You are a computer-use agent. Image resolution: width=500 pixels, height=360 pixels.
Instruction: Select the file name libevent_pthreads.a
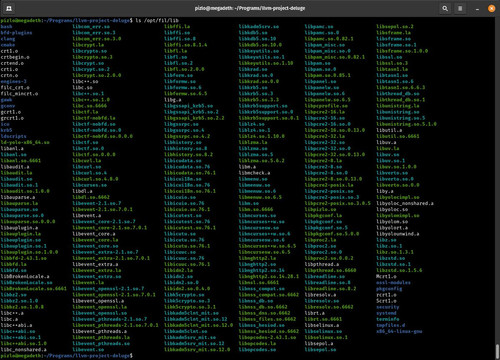(x=100, y=331)
